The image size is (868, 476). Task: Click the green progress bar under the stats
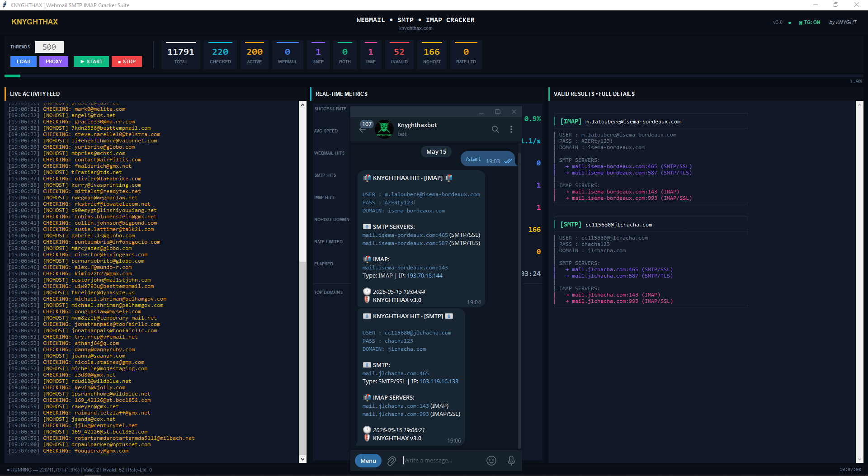tap(12, 76)
